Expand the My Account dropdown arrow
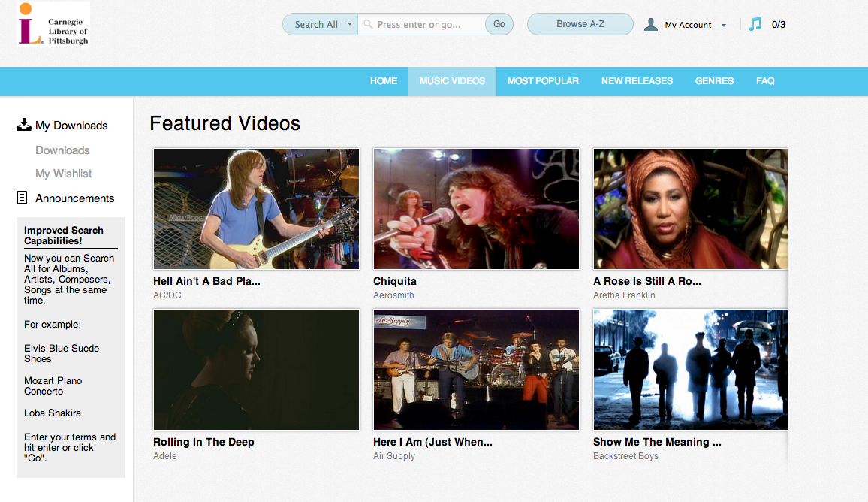This screenshot has height=502, width=868. point(724,26)
